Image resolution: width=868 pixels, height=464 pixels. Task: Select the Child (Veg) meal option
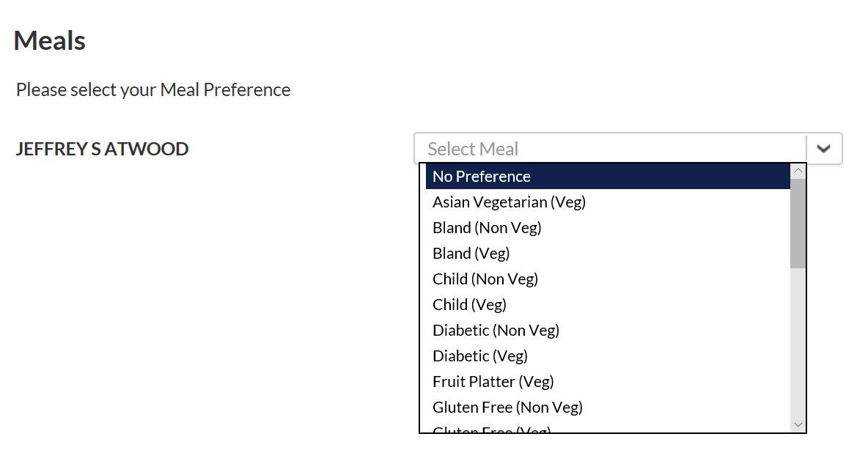(469, 304)
